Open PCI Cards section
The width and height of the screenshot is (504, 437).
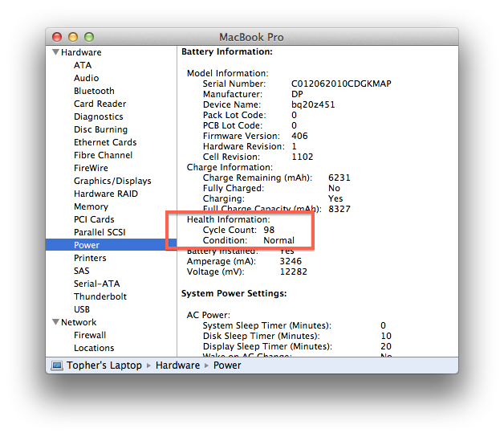pos(94,219)
